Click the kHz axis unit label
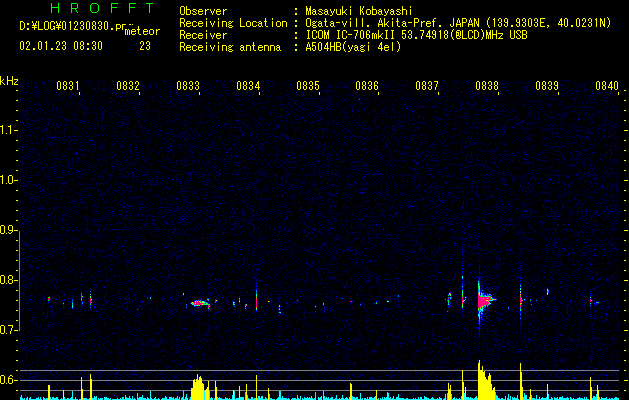 tap(9, 81)
